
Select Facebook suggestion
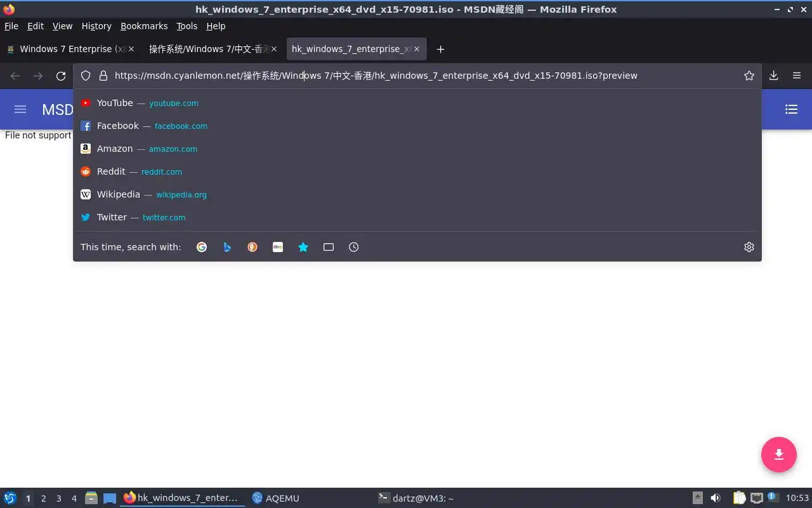pyautogui.click(x=417, y=126)
